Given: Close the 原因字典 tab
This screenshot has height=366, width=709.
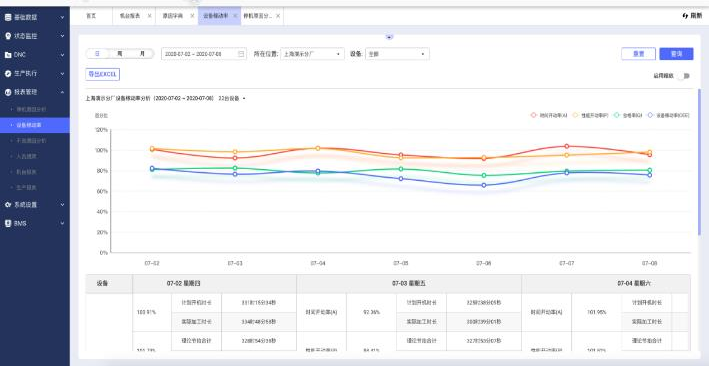Looking at the screenshot, I should 192,16.
